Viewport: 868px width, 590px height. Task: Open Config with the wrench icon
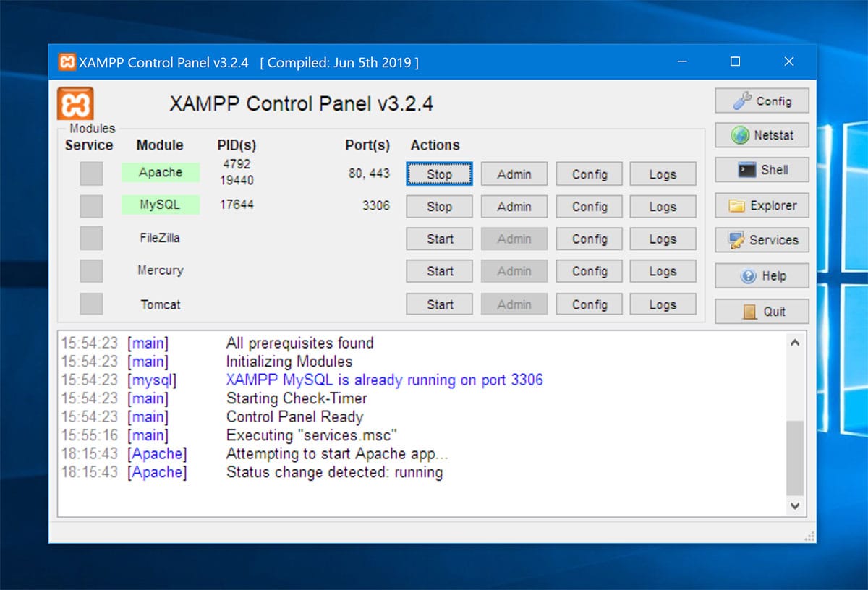pos(762,101)
